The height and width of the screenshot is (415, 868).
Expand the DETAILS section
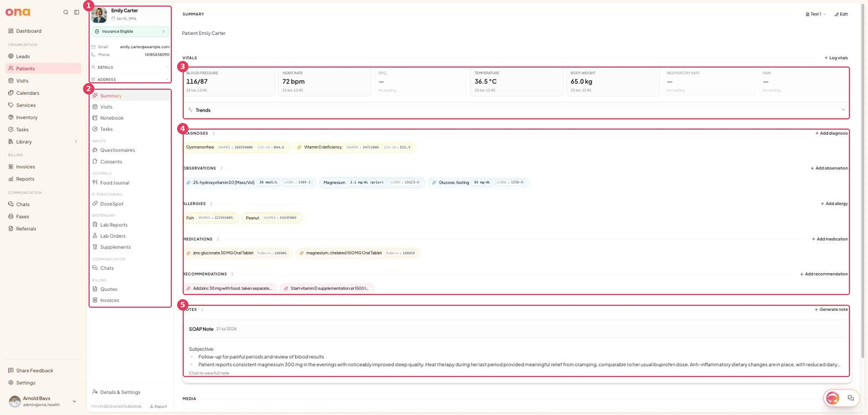coord(130,67)
